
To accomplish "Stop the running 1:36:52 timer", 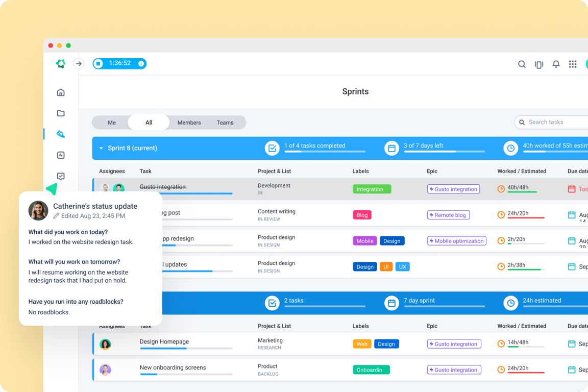I will pyautogui.click(x=99, y=63).
